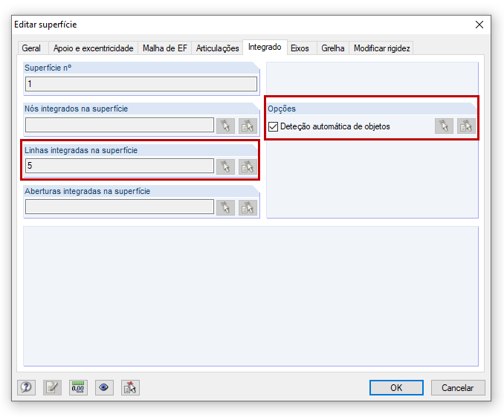Open the Geral tab

[x=31, y=48]
